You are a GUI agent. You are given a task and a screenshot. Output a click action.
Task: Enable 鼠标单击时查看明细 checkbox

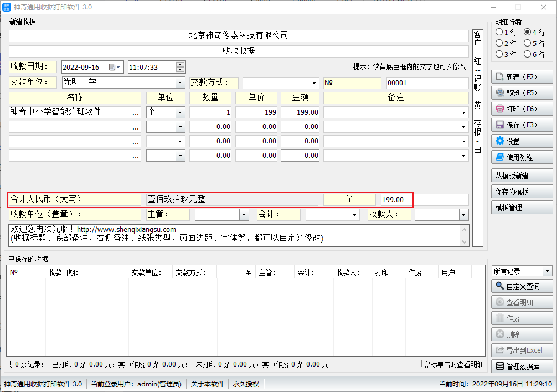419,364
